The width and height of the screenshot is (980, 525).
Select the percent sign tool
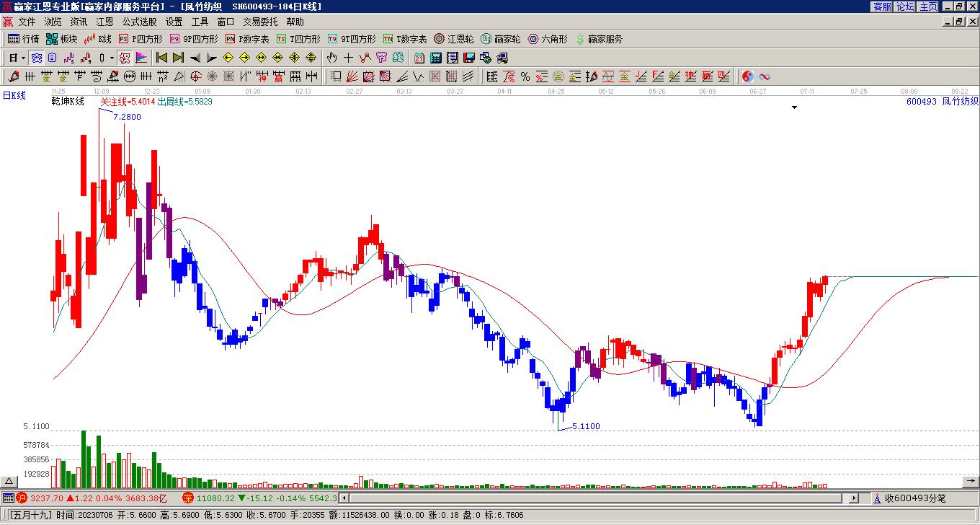[525, 76]
